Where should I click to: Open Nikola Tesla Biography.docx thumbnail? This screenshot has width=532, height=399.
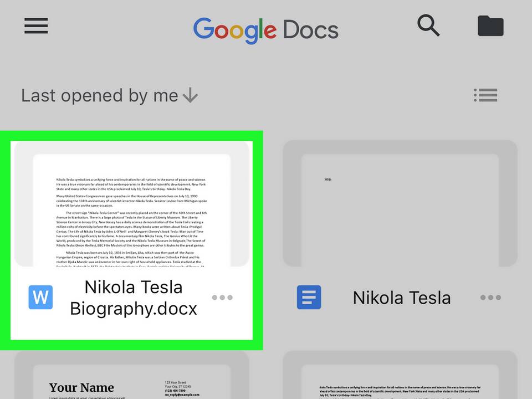tap(132, 204)
